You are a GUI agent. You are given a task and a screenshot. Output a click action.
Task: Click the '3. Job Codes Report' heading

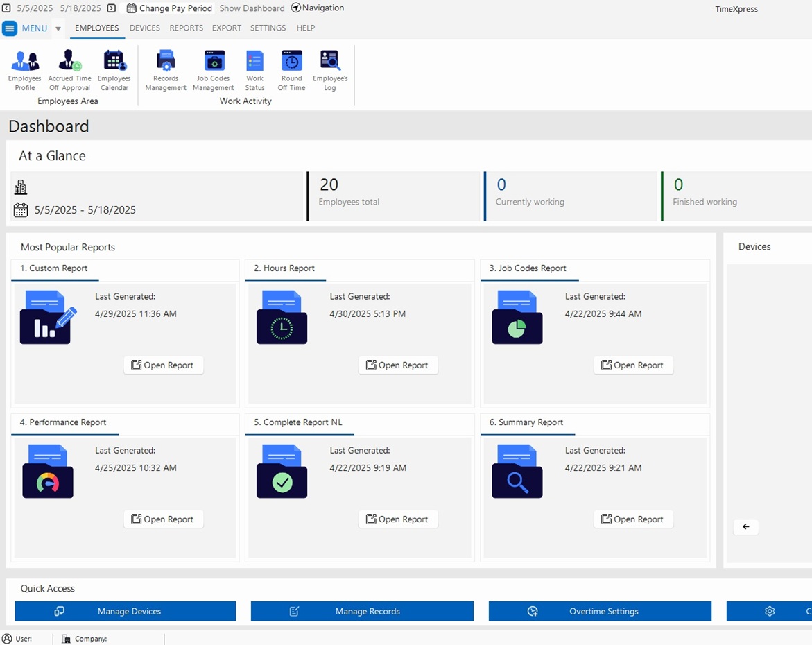tap(528, 268)
